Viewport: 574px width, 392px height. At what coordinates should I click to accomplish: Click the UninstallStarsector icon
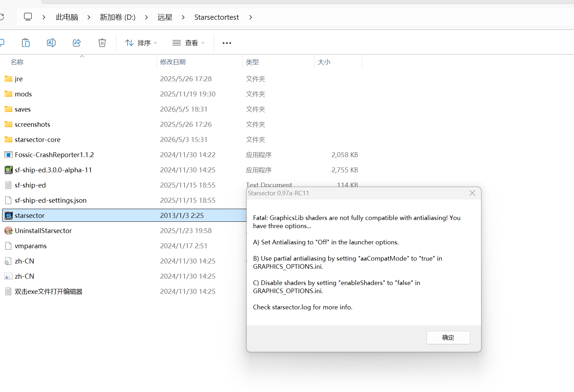click(x=8, y=231)
